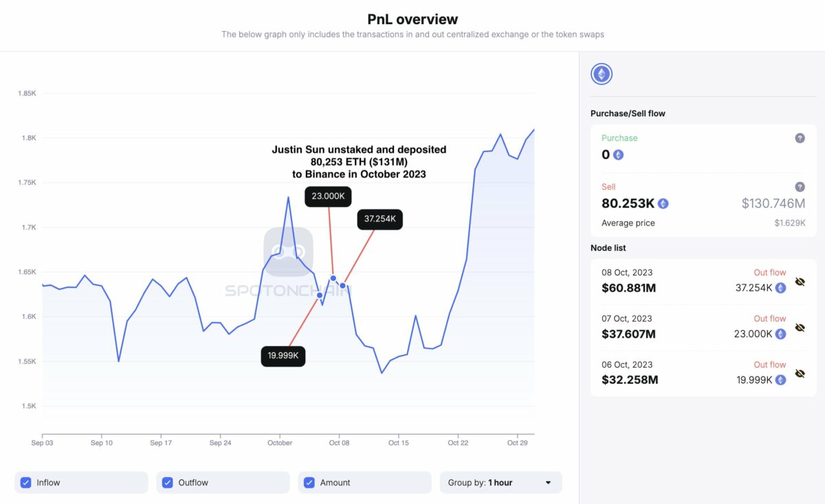Click the "Oct 08" x-axis label

(339, 443)
